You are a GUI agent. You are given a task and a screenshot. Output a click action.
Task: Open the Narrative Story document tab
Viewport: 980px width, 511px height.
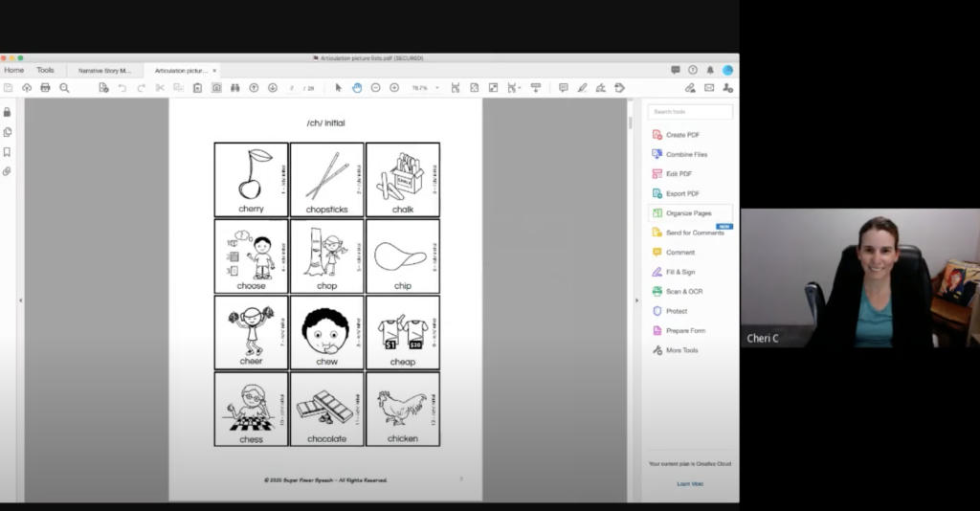[104, 71]
